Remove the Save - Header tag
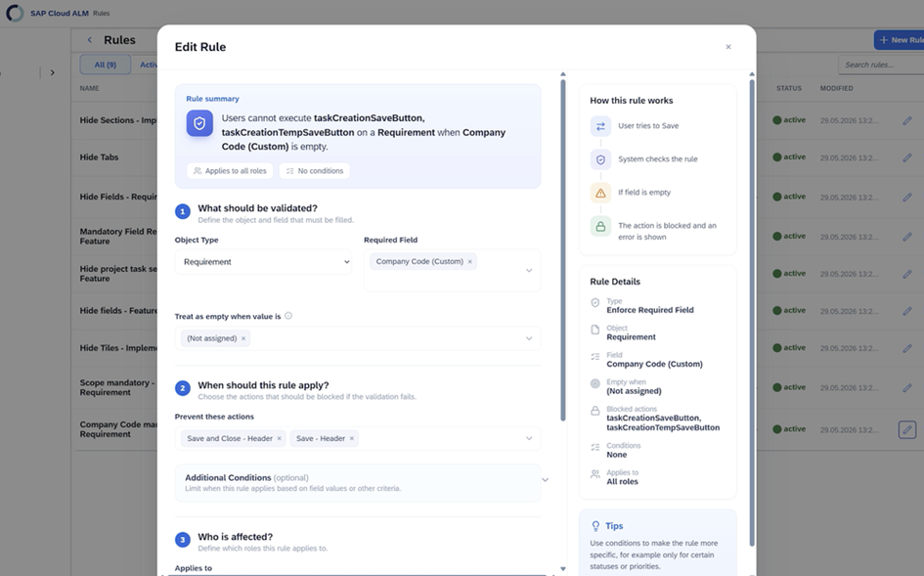The height and width of the screenshot is (576, 924). tap(352, 439)
